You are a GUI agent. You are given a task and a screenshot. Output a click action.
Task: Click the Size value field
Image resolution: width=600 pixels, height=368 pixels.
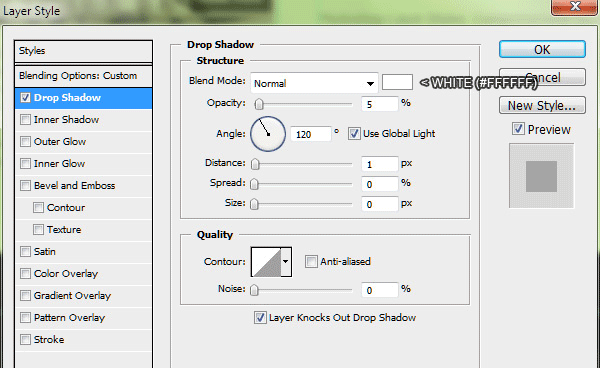coord(379,204)
